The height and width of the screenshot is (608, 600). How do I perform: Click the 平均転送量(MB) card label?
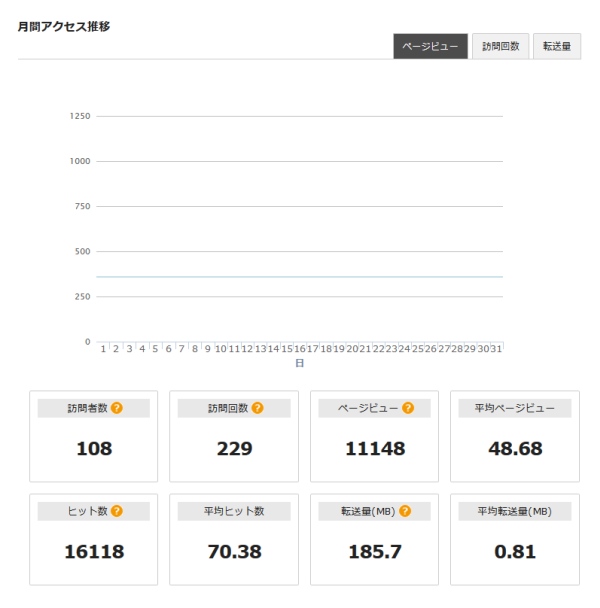tap(515, 511)
